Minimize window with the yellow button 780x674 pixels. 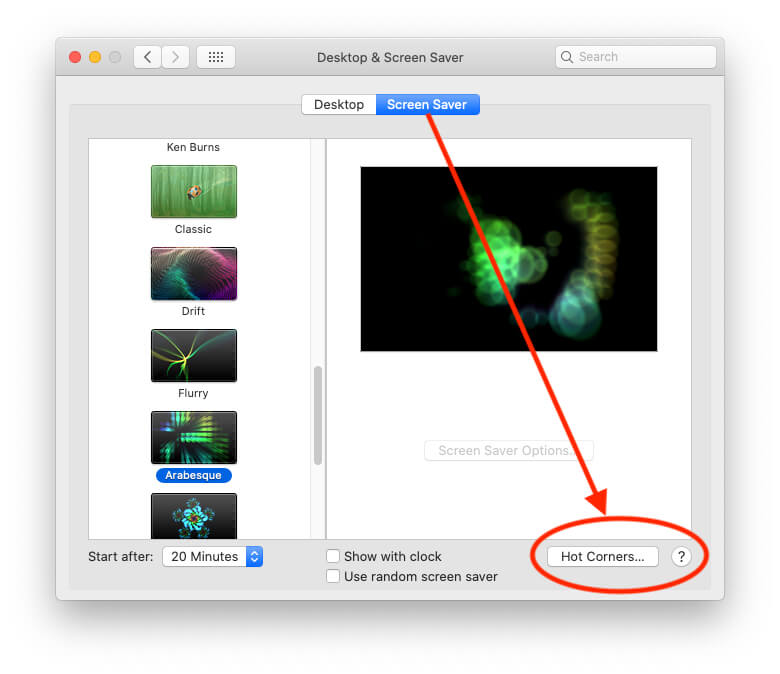[x=95, y=57]
